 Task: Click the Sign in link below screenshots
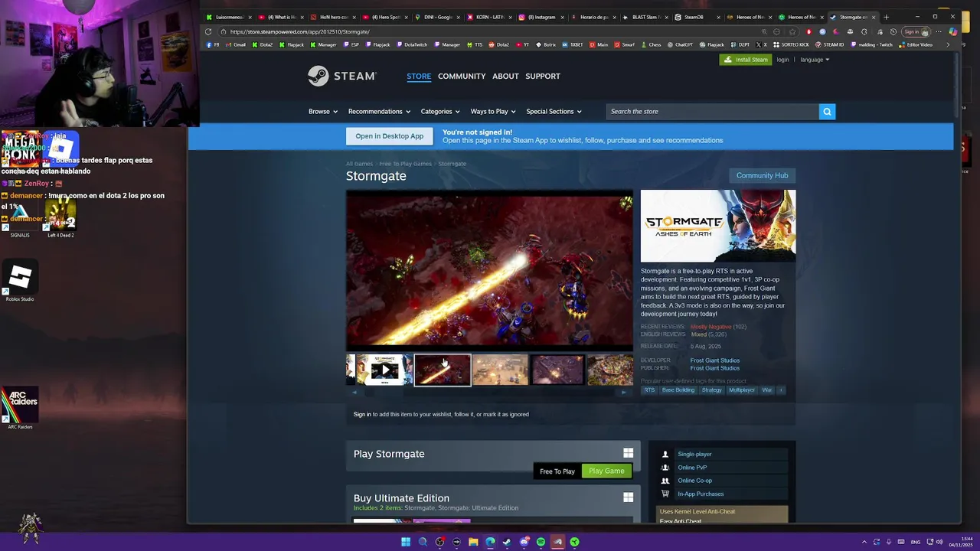362,415
